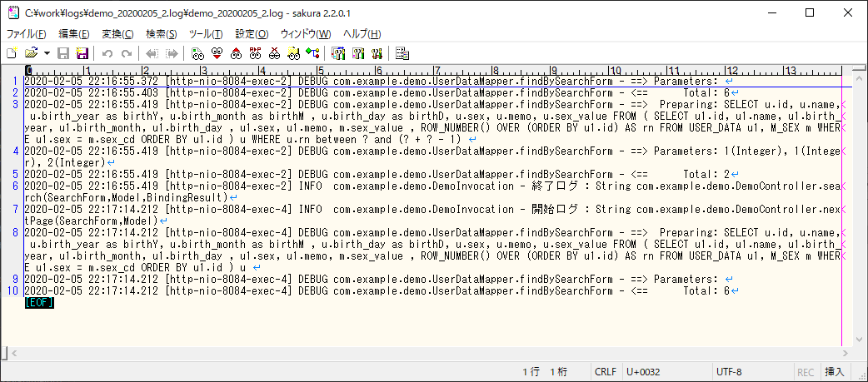Click line number 3 in the gutter
This screenshot has height=382, width=868.
coord(16,105)
